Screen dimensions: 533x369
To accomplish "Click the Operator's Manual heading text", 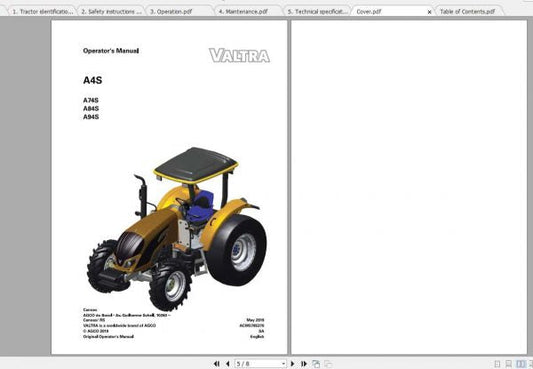I will click(111, 51).
